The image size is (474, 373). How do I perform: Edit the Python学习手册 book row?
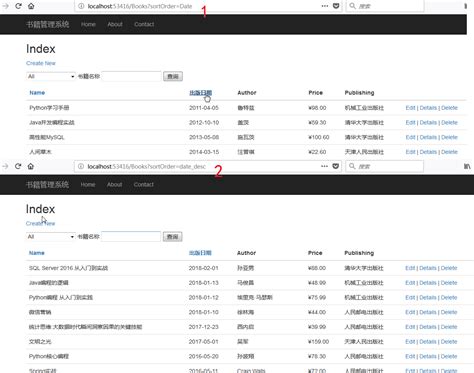point(410,108)
